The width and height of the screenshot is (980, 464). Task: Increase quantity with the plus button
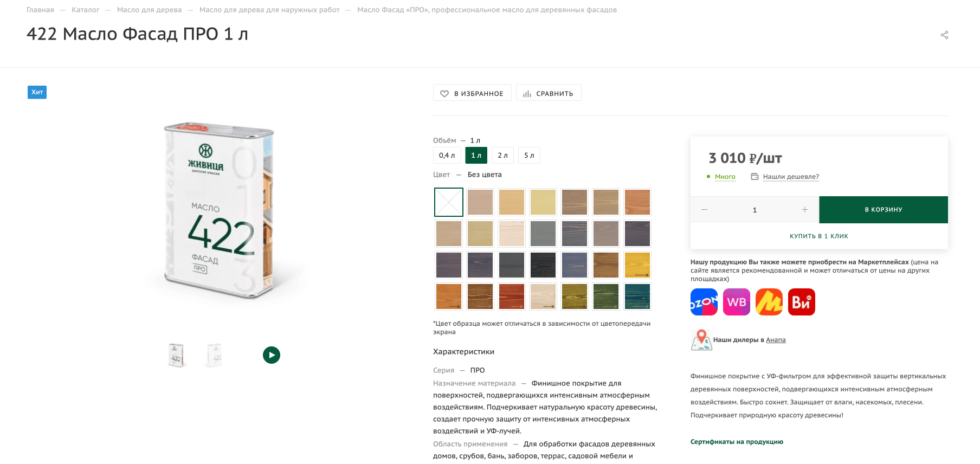coord(804,210)
